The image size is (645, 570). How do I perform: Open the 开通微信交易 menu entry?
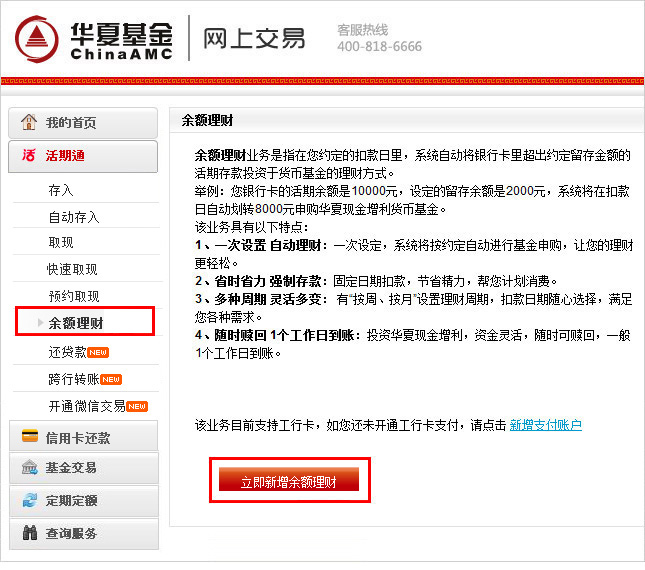pyautogui.click(x=87, y=406)
